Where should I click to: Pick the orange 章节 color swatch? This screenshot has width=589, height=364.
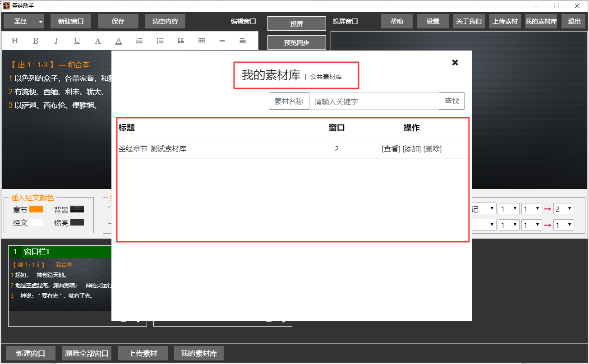point(36,209)
